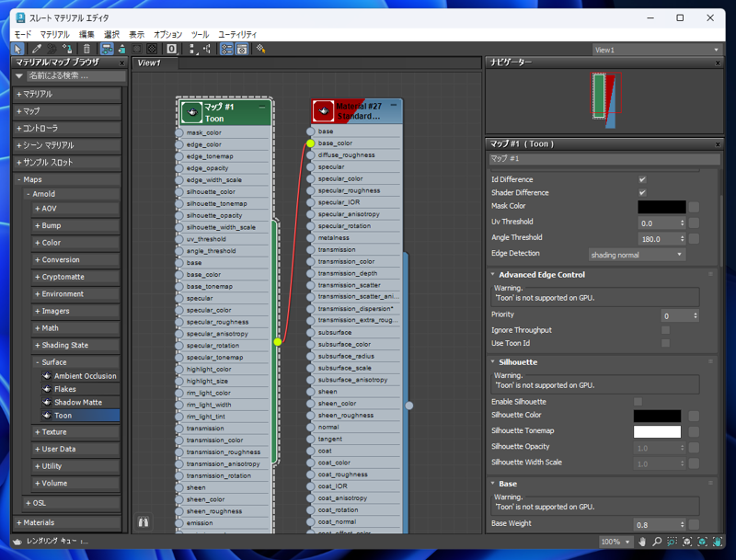This screenshot has height=560, width=736.
Task: Delete selected nodes with trash icon
Action: point(86,49)
